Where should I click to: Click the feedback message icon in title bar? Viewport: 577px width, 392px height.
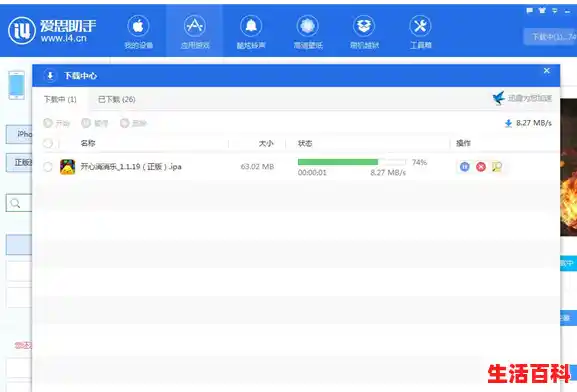pos(530,11)
